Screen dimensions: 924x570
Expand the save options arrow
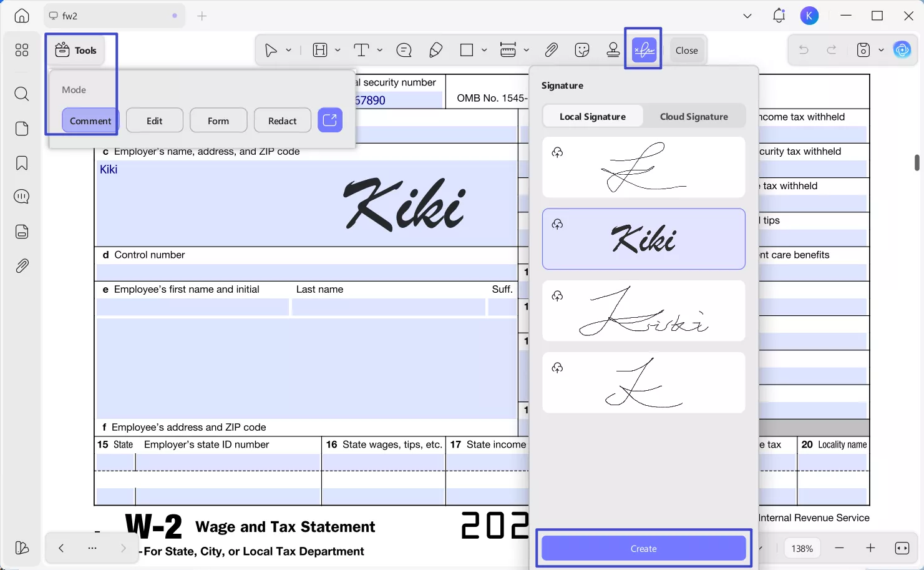tap(881, 51)
